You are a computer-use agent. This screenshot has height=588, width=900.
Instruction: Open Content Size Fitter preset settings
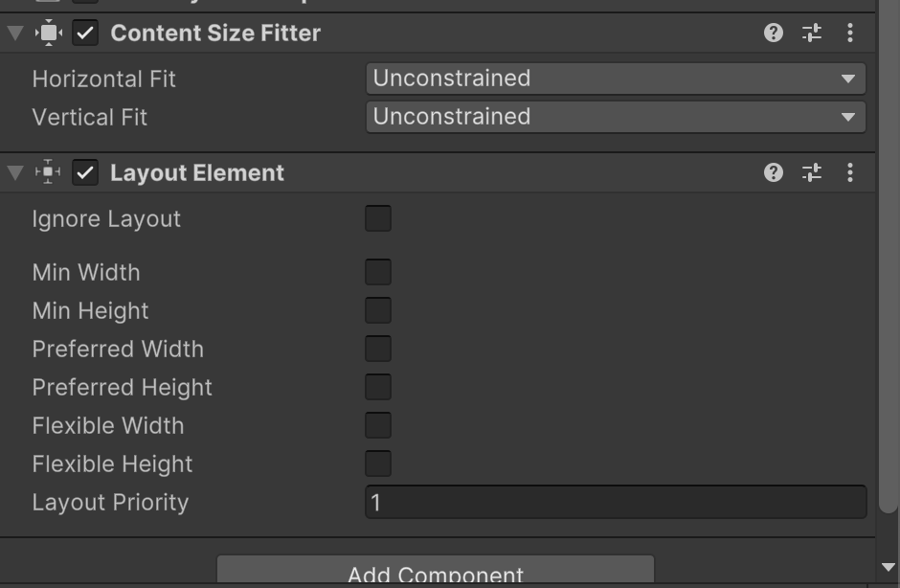812,34
